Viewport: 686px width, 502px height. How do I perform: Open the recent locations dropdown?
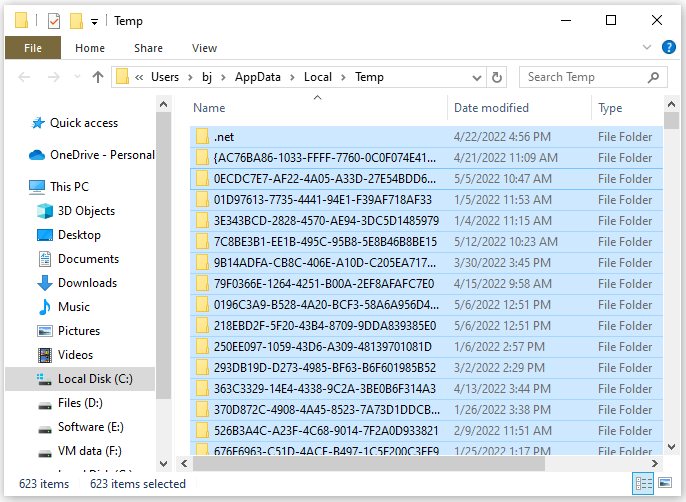click(x=77, y=77)
